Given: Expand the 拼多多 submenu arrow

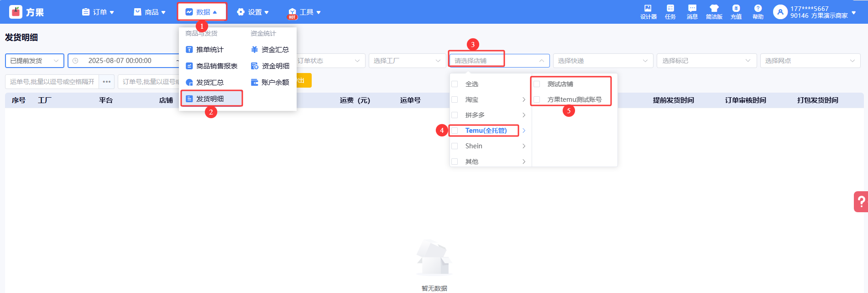Looking at the screenshot, I should click(524, 115).
